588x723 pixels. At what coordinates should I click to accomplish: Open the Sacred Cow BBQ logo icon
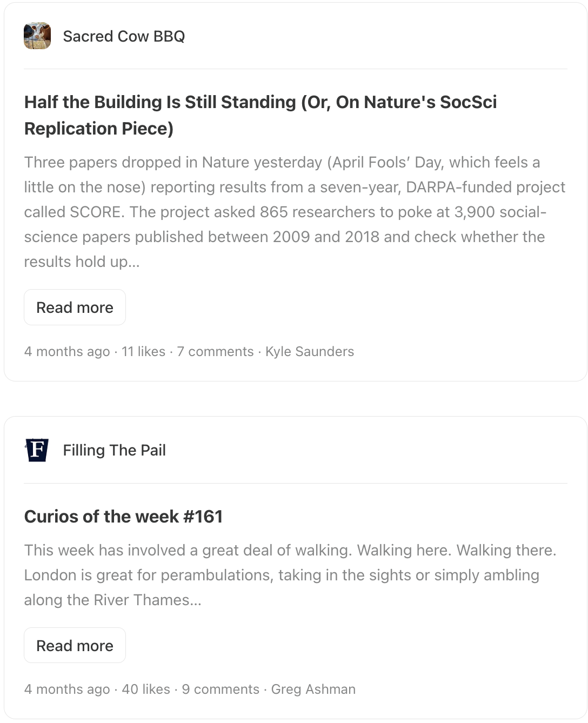point(37,36)
